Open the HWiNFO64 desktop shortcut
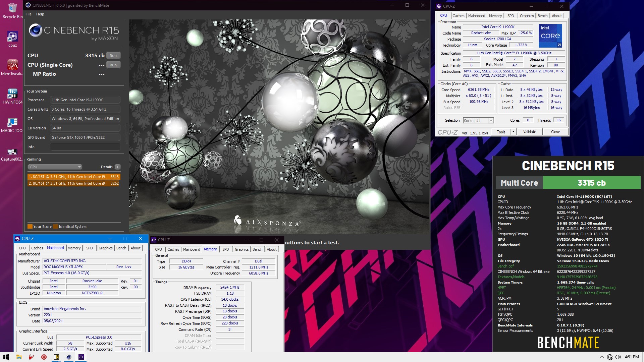 12,96
